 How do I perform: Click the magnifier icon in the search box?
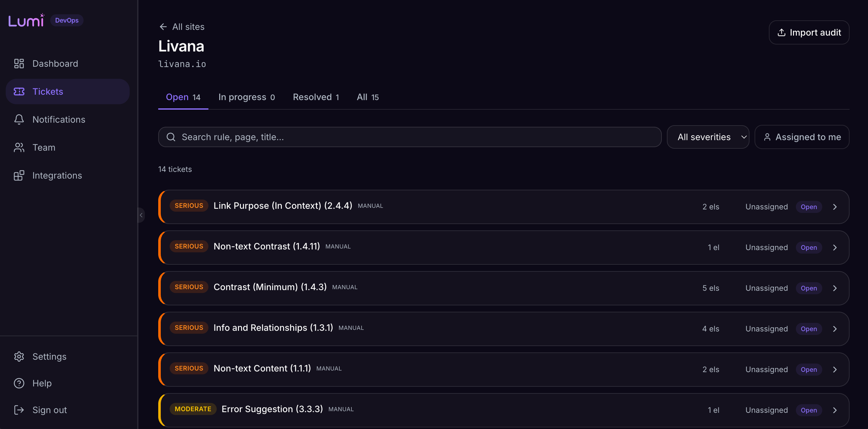point(171,137)
